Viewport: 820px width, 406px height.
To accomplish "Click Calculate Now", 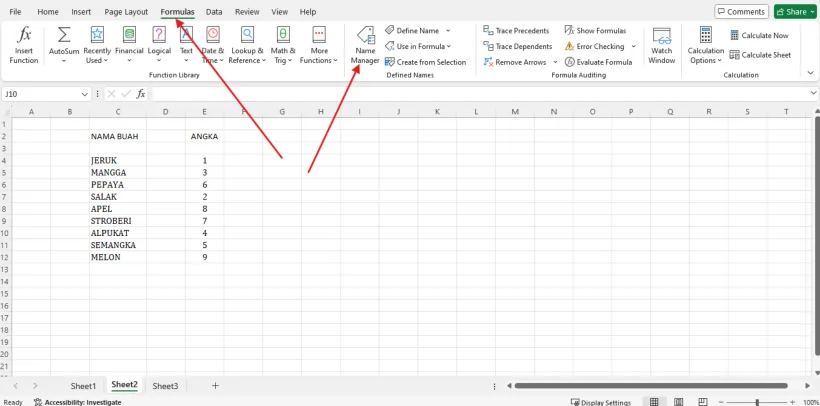I will click(759, 35).
